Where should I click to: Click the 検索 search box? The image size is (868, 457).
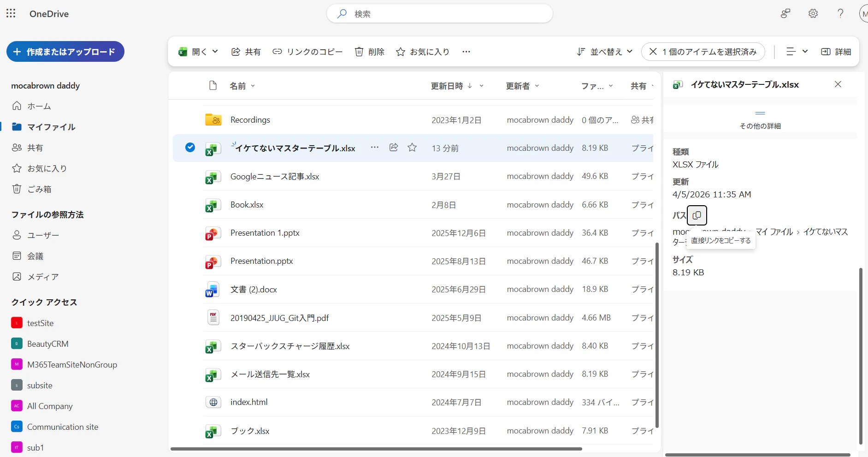(440, 14)
